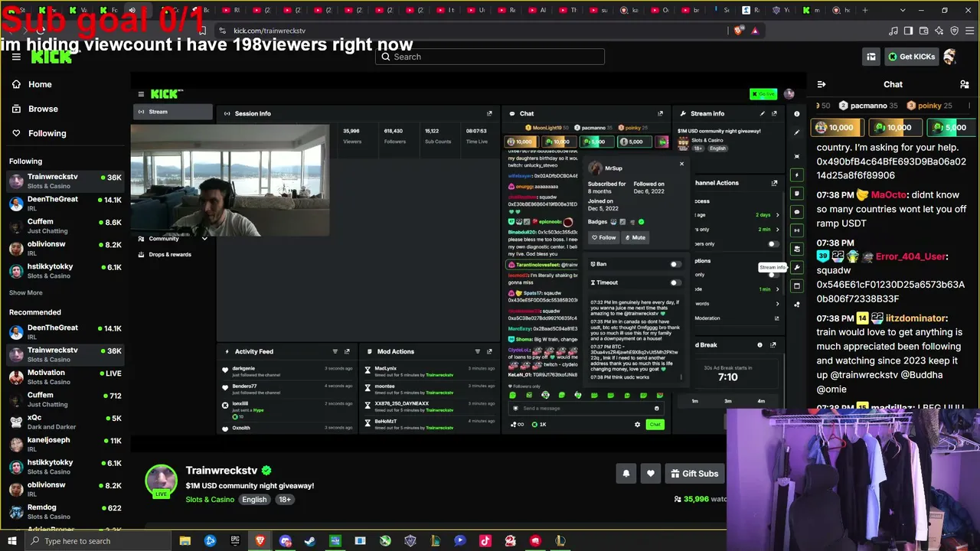
Task: Open the Windows Start menu
Action: click(11, 541)
